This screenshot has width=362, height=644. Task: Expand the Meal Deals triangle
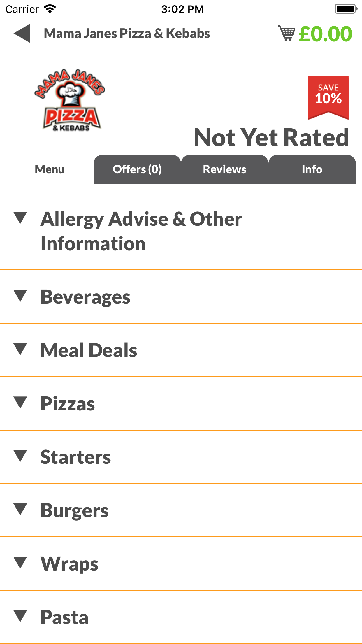(x=20, y=349)
